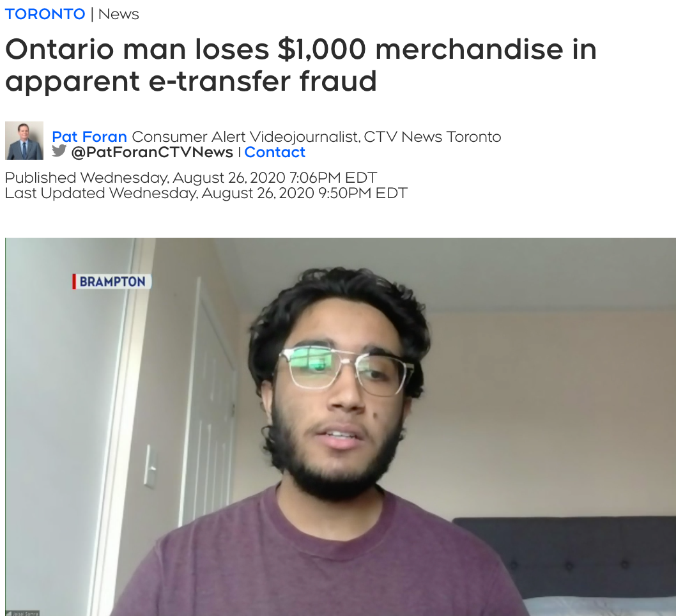Open the @PatForanCTVNews Twitter handle
The image size is (676, 616).
152,152
